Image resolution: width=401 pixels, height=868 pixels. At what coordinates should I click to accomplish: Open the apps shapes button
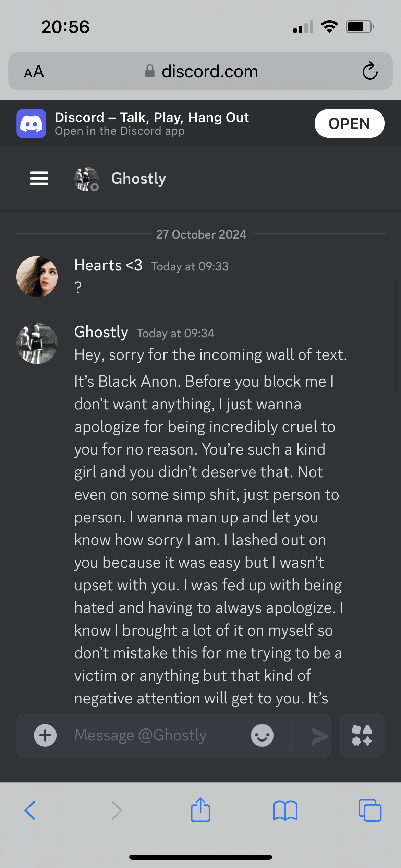[x=362, y=735]
